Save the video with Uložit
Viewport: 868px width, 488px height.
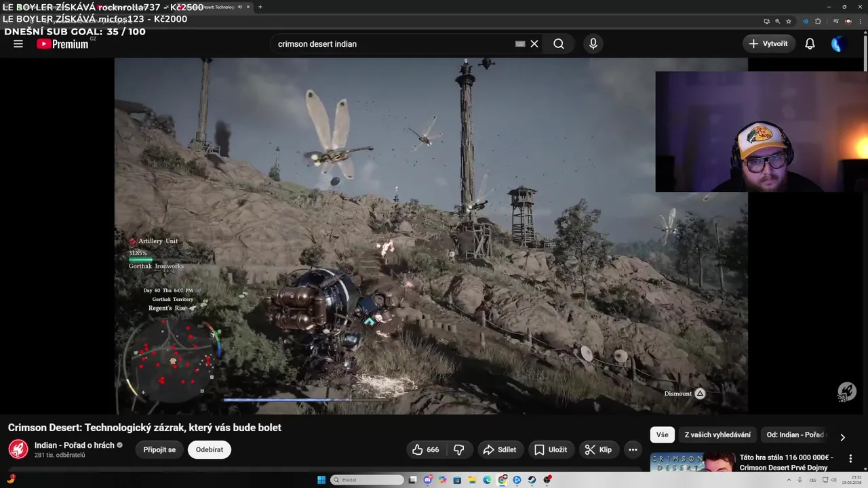551,449
